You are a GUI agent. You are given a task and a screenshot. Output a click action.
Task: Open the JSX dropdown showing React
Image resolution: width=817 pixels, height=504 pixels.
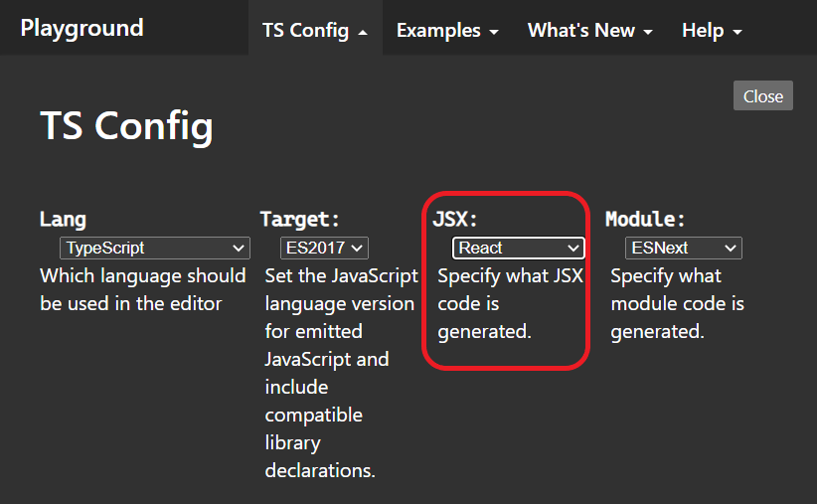(x=519, y=249)
